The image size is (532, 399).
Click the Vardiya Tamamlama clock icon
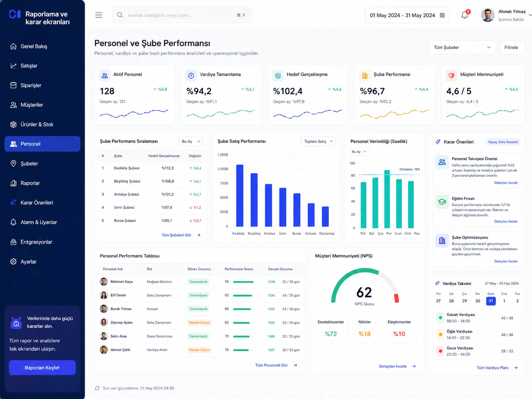[191, 75]
